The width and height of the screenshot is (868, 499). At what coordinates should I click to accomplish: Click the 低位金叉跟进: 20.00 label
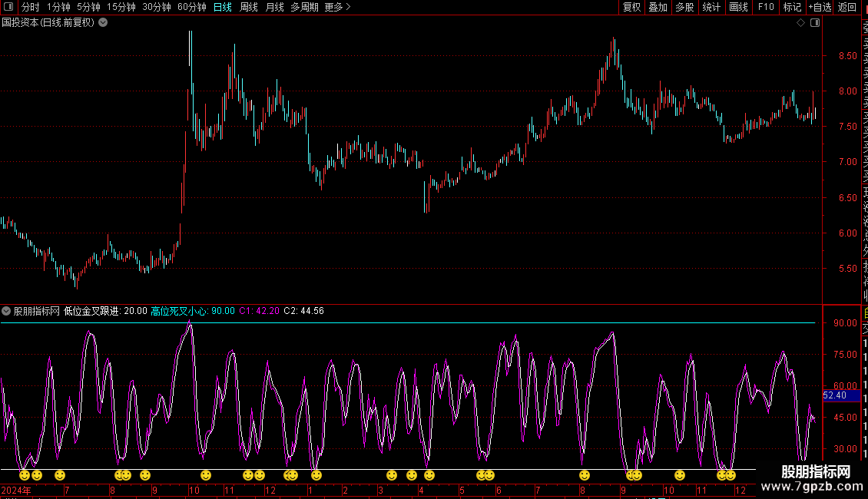pos(106,311)
